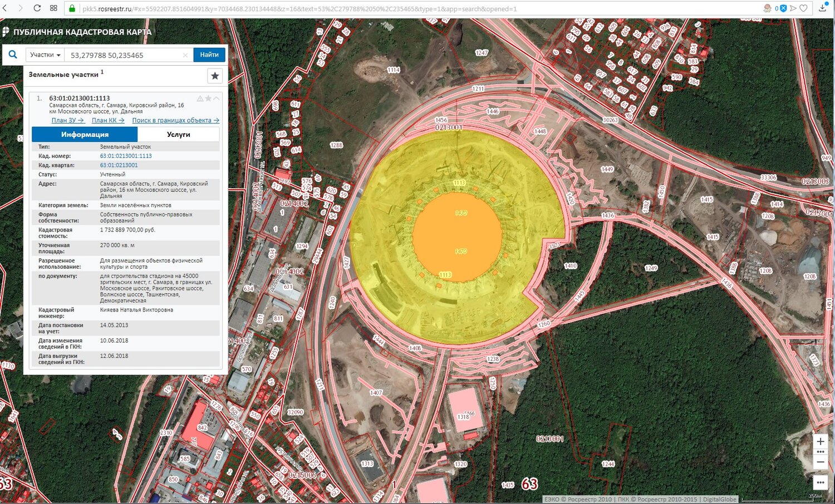Click engineer name Кияева Наталья Викторовна
835x504 pixels.
click(136, 310)
